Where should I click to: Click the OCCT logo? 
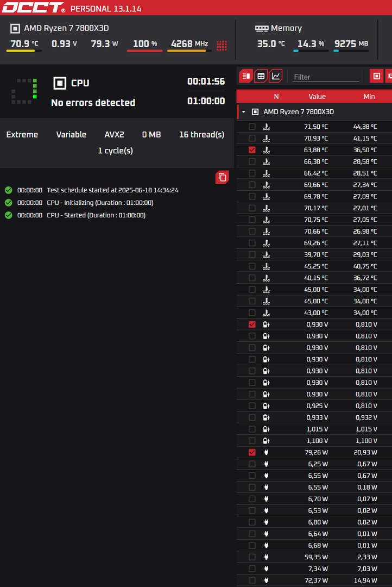click(x=34, y=8)
